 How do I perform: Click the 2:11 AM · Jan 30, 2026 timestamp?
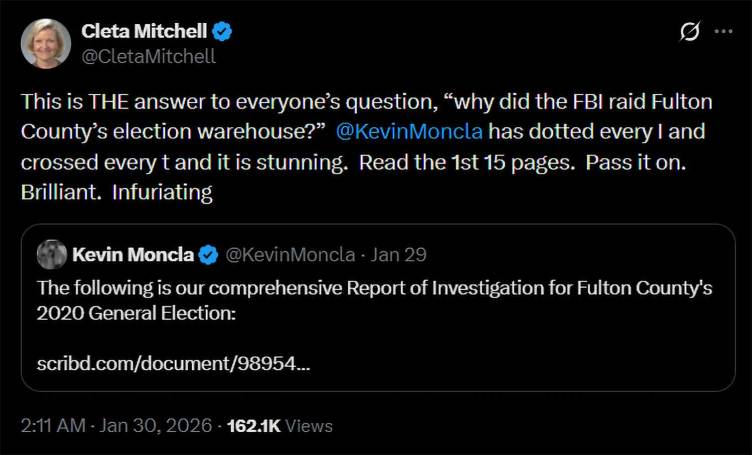point(116,425)
